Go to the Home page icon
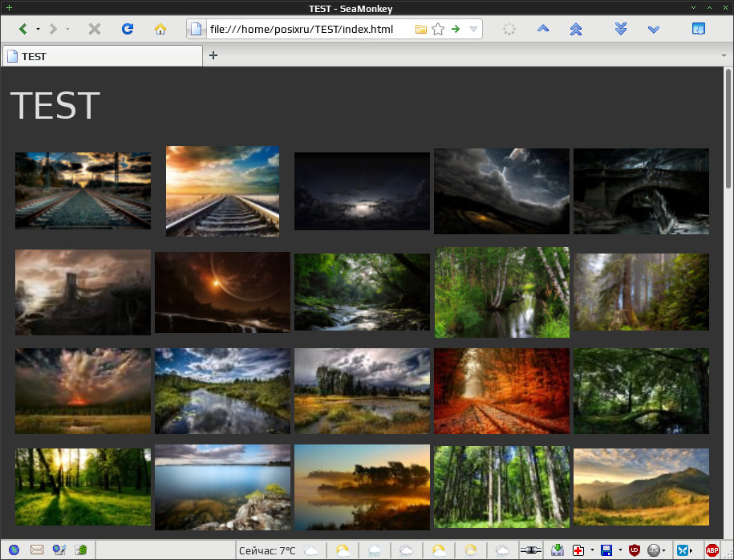The image size is (734, 560). [x=160, y=29]
